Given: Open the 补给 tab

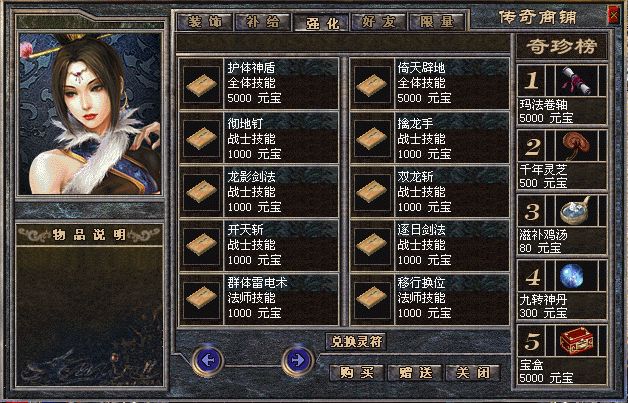Looking at the screenshot, I should click(263, 22).
